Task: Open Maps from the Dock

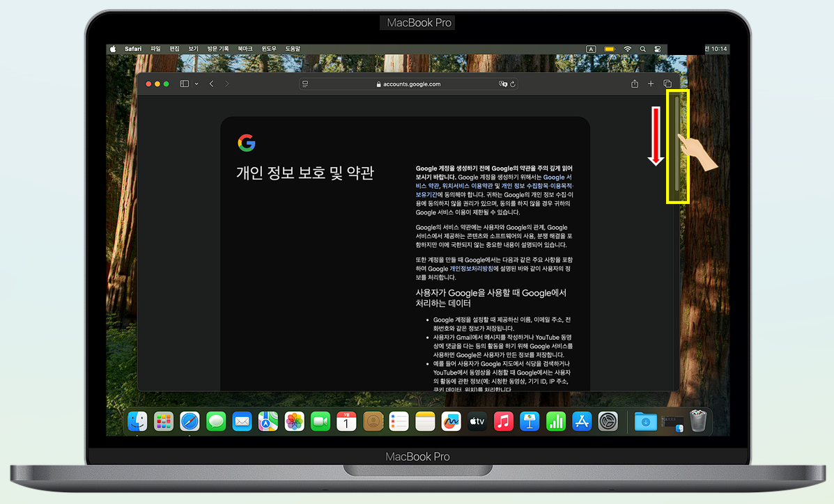Action: 268,422
